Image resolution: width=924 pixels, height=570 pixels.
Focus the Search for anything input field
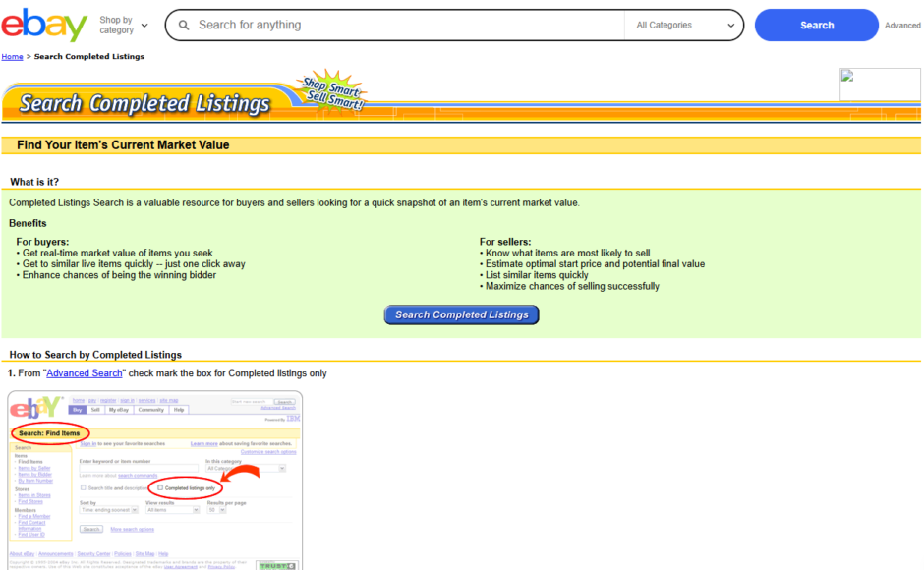tap(403, 26)
